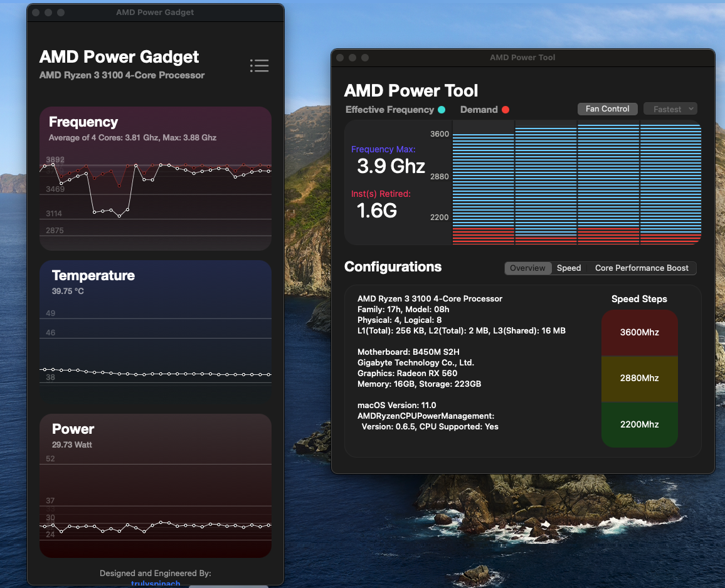Click the Power graph card
The height and width of the screenshot is (588, 725).
tap(156, 486)
